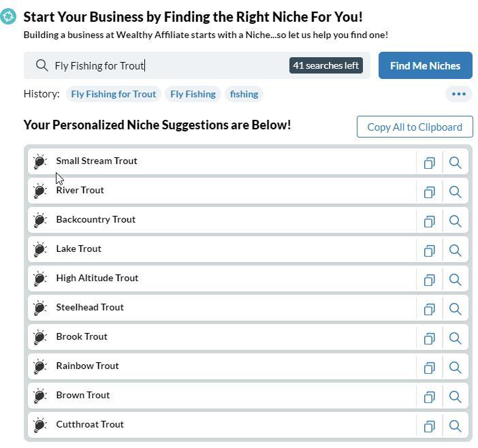Search the River Trout niche with magnifier
This screenshot has height=448, width=478.
pos(455,192)
